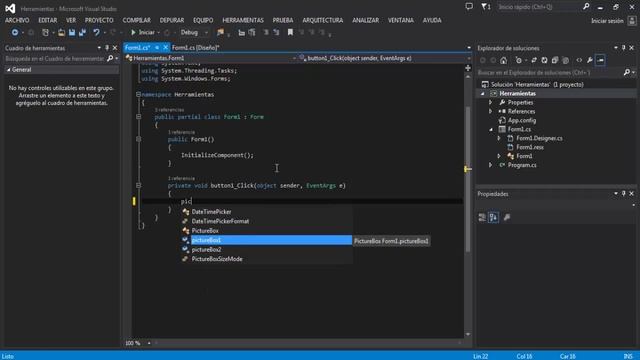
Task: Click the Properties wrench icon in Solution Explorer
Action: tap(590, 60)
